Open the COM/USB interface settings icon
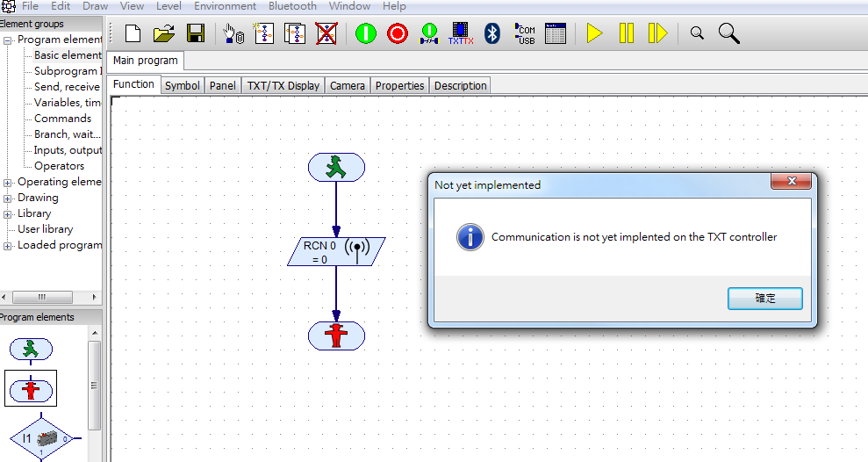This screenshot has height=462, width=868. [525, 34]
